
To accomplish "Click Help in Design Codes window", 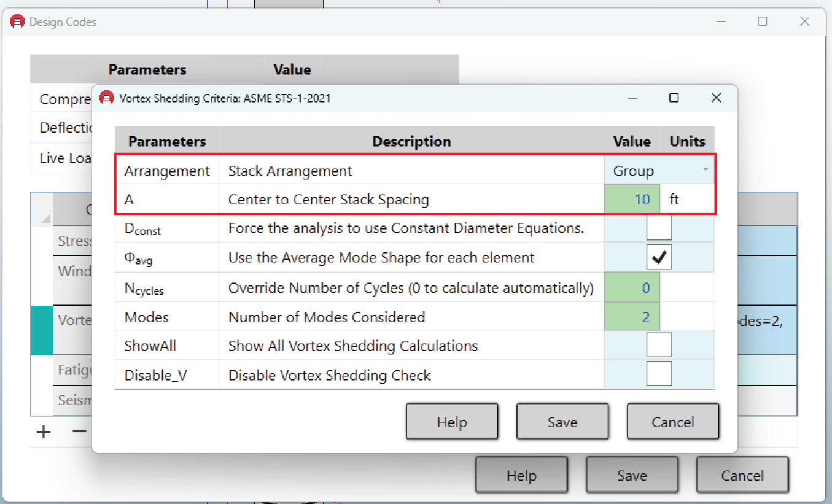I will (521, 475).
